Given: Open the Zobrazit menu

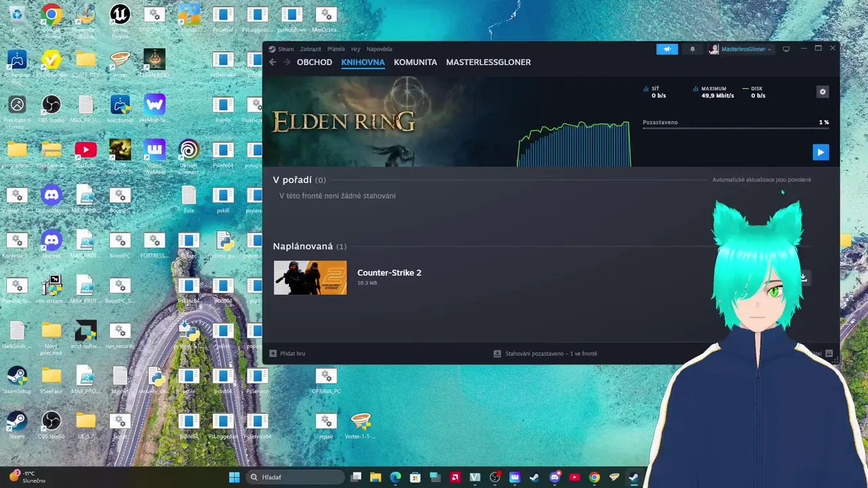Looking at the screenshot, I should (x=311, y=49).
